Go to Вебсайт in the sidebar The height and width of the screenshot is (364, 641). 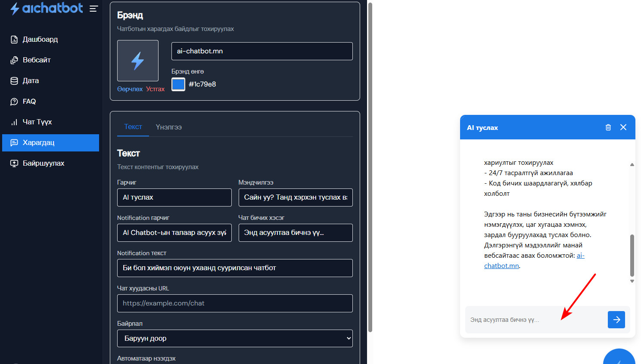[x=36, y=60]
